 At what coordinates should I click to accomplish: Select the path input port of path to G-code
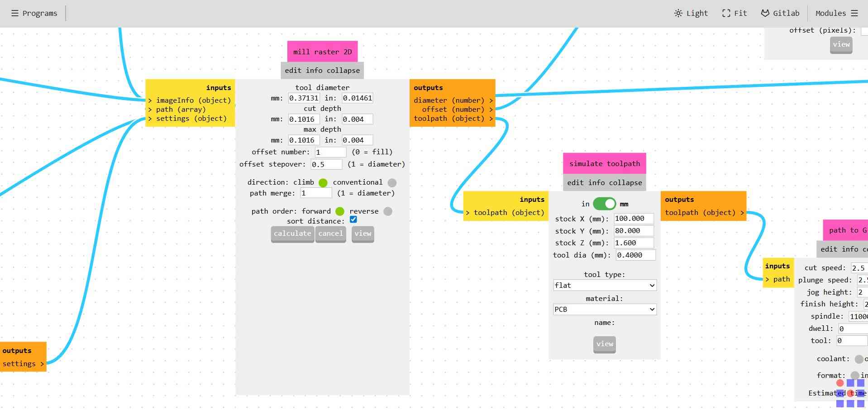click(x=778, y=279)
